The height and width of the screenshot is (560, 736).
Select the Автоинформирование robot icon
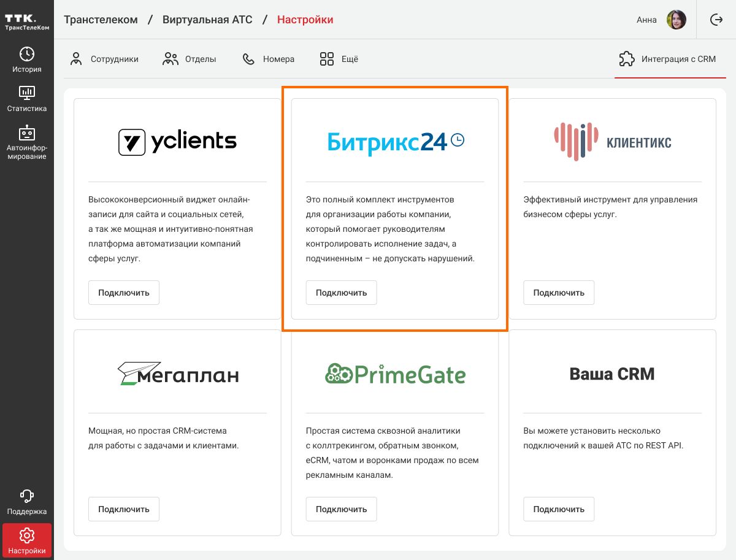point(27,133)
